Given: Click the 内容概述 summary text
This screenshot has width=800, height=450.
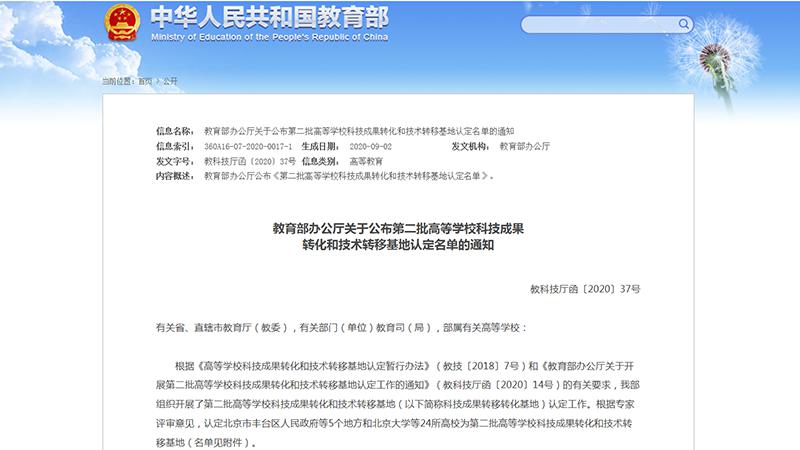Looking at the screenshot, I should pos(348,176).
